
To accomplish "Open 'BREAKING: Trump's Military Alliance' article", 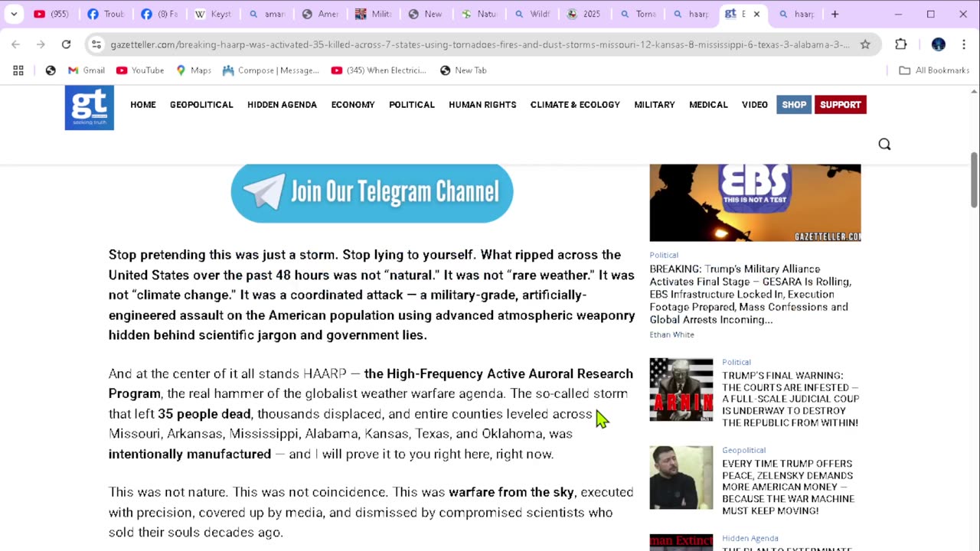I will click(750, 295).
